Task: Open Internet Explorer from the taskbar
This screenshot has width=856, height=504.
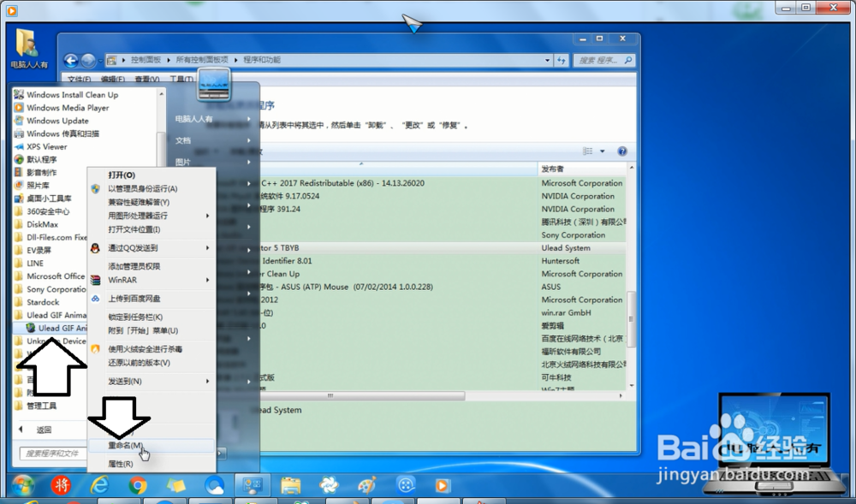Action: 99,485
